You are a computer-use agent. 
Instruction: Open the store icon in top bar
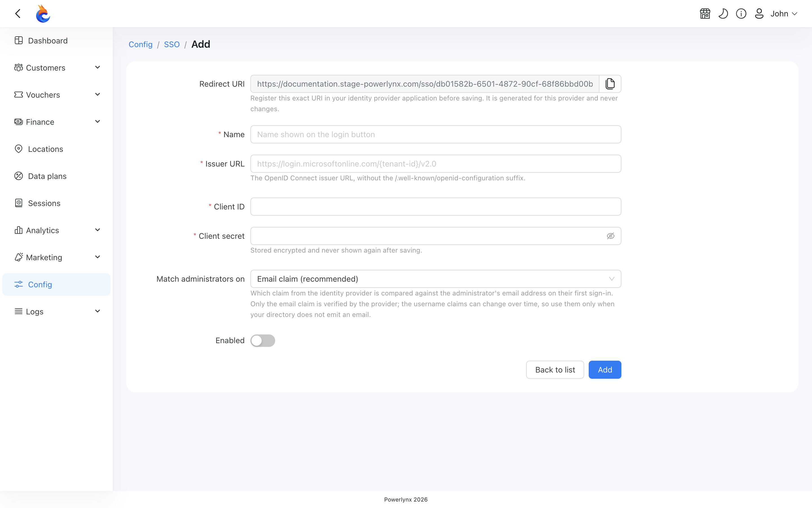tap(705, 14)
